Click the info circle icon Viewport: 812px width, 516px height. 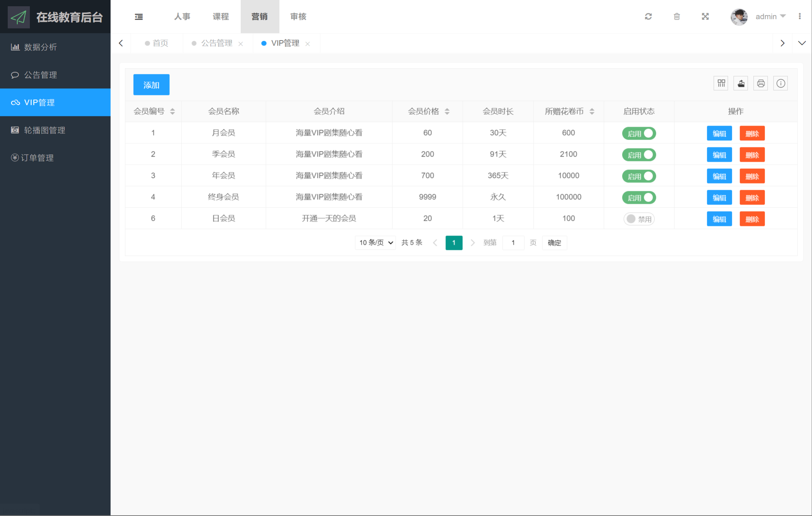[x=781, y=83]
